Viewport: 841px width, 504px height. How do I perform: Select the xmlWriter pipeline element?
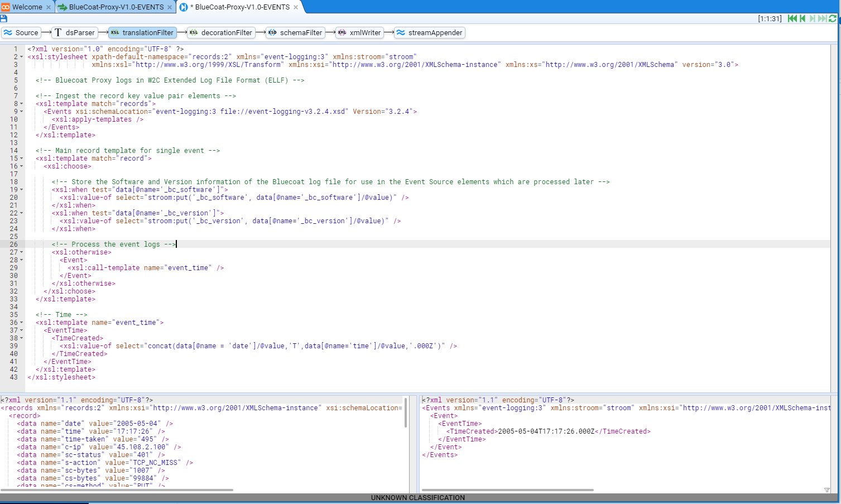(359, 33)
